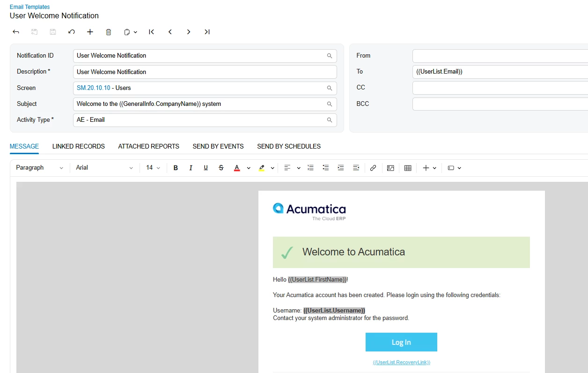The image size is (588, 373).
Task: Click the ((UserList.RecoveryLink)) link
Action: 401,362
